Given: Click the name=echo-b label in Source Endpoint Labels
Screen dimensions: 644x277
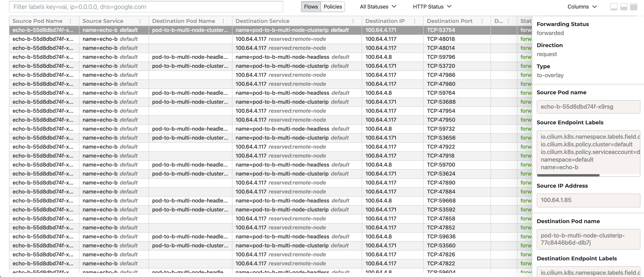Looking at the screenshot, I should [x=559, y=167].
